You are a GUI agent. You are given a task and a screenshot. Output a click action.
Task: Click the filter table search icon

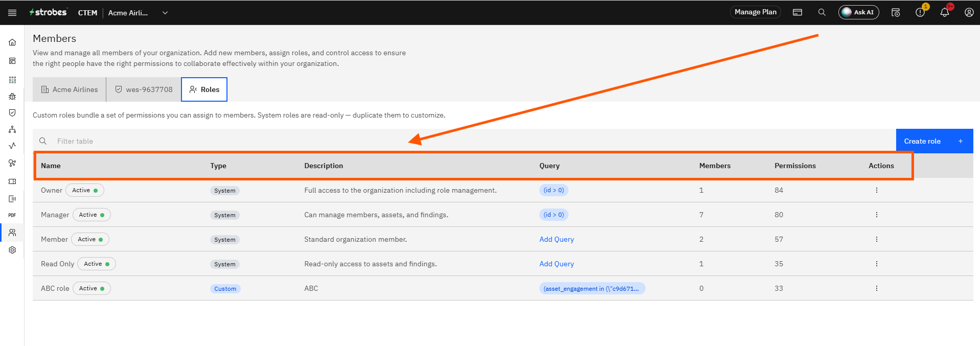point(43,141)
